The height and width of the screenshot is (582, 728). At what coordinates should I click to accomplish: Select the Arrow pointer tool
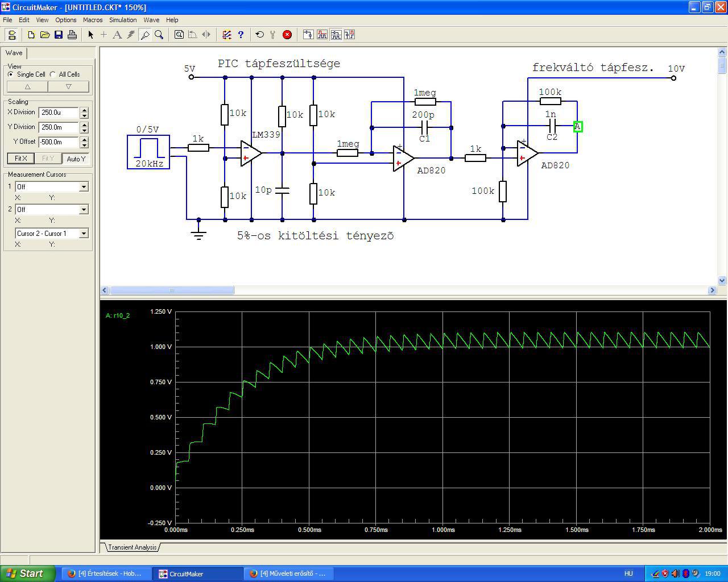click(90, 35)
